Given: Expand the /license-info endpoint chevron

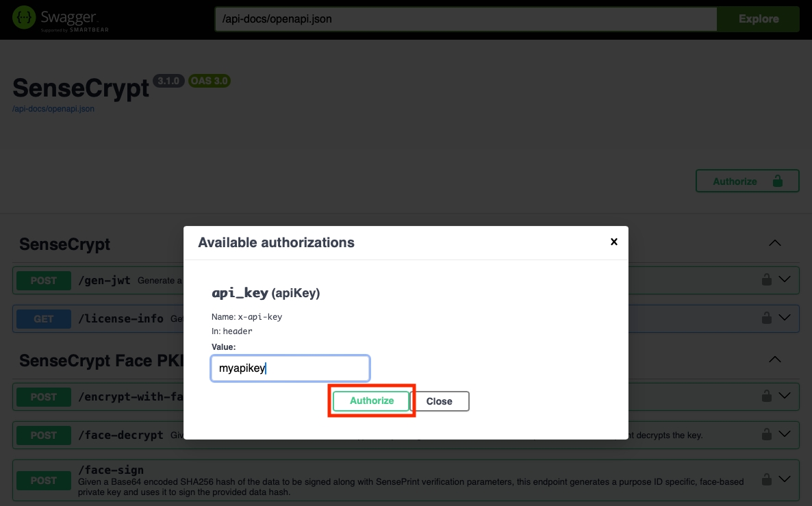Looking at the screenshot, I should pos(785,318).
